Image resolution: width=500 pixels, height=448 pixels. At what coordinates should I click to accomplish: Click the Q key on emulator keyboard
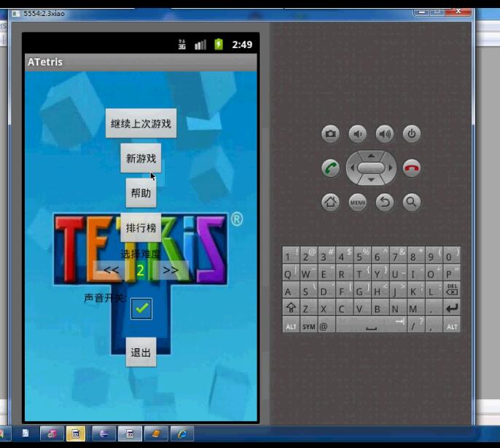click(291, 273)
